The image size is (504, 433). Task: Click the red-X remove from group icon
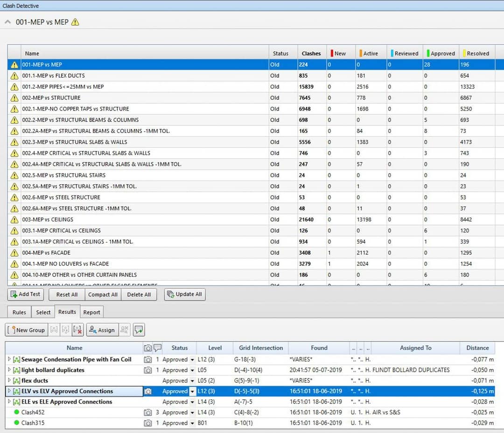[78, 330]
